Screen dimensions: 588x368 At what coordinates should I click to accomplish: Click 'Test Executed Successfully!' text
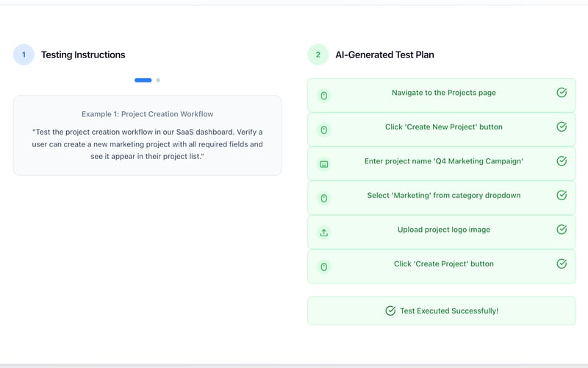point(449,311)
